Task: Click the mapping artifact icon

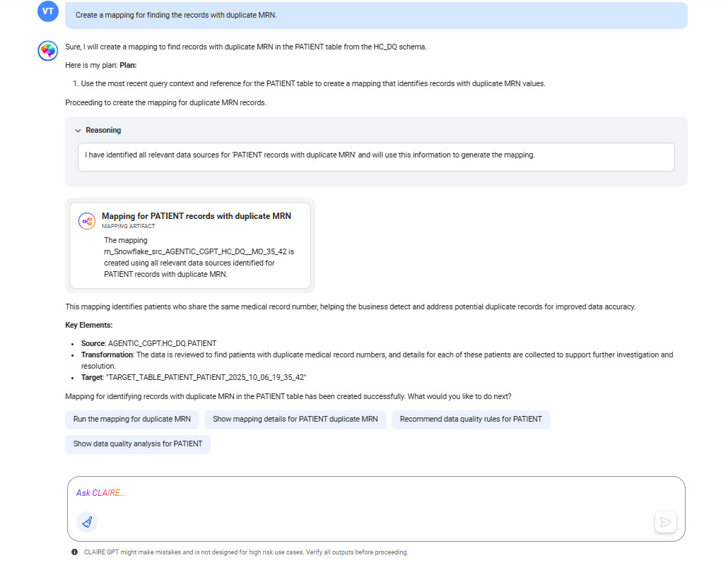Action: click(87, 221)
